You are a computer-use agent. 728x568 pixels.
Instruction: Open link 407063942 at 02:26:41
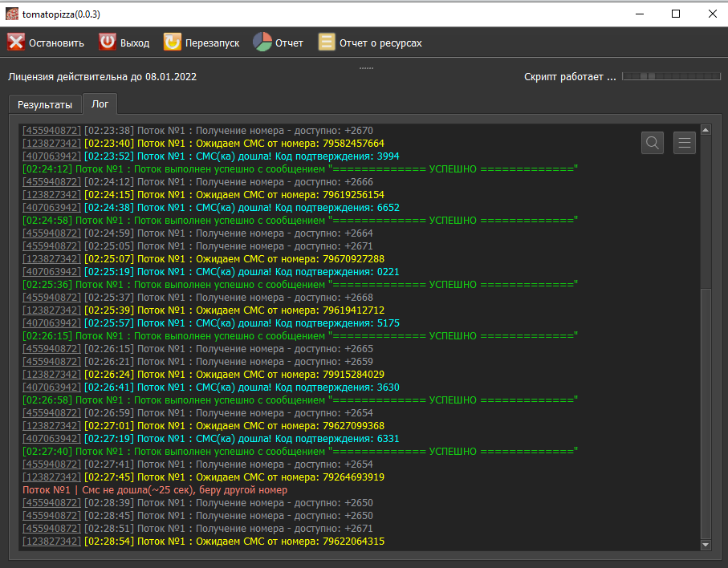(x=51, y=387)
